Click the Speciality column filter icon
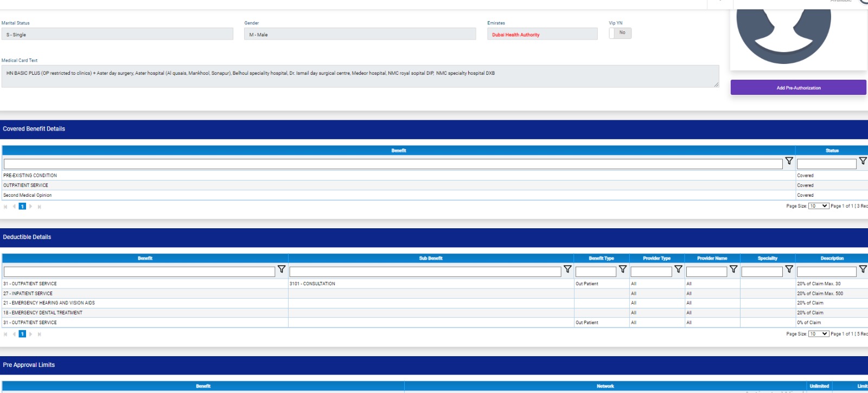This screenshot has height=393, width=868. (x=789, y=269)
